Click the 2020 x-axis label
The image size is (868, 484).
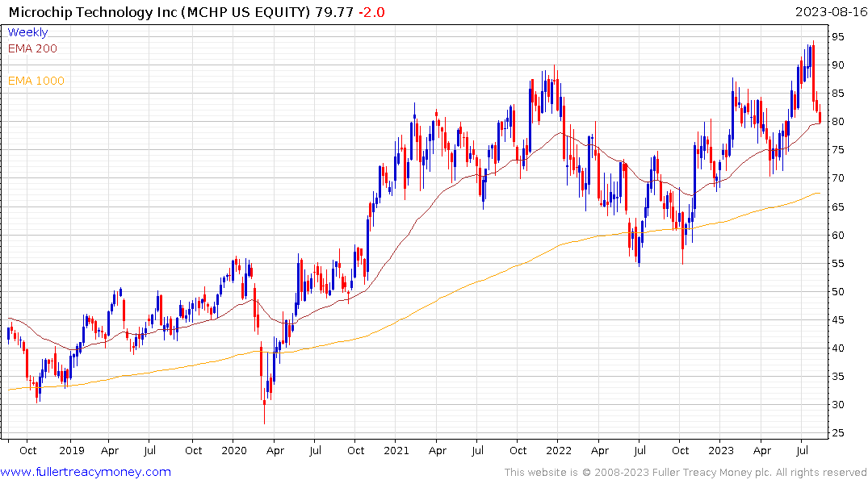point(233,451)
